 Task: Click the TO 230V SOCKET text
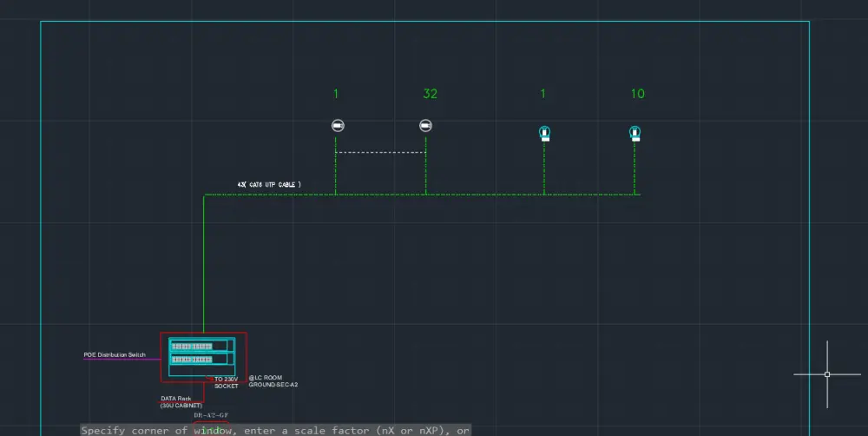pos(227,383)
